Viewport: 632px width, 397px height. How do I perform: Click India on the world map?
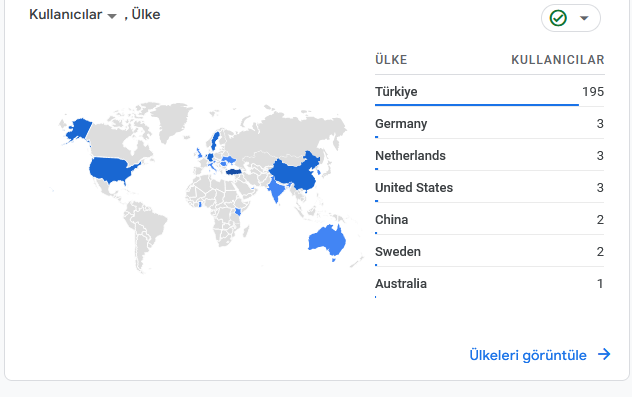point(276,189)
